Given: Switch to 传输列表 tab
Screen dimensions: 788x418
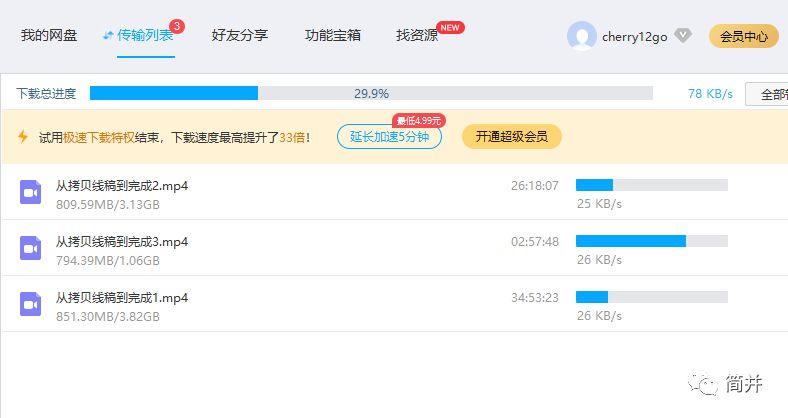Looking at the screenshot, I should tap(145, 36).
